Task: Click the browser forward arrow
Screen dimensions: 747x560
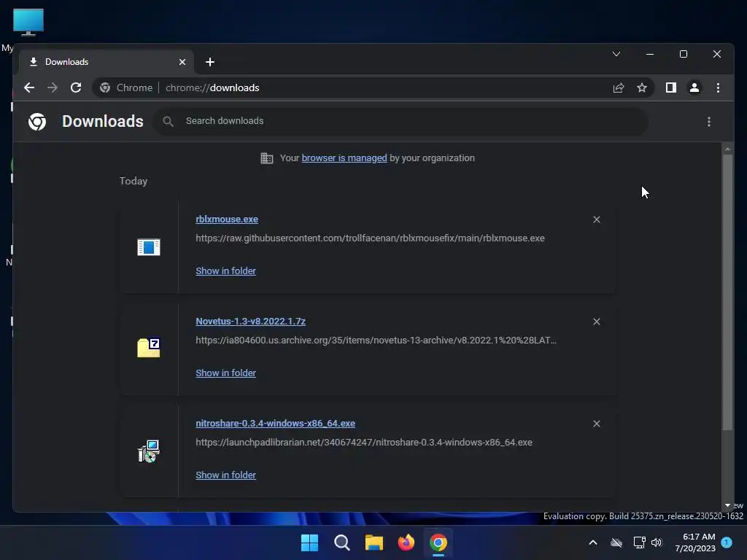Action: tap(53, 87)
